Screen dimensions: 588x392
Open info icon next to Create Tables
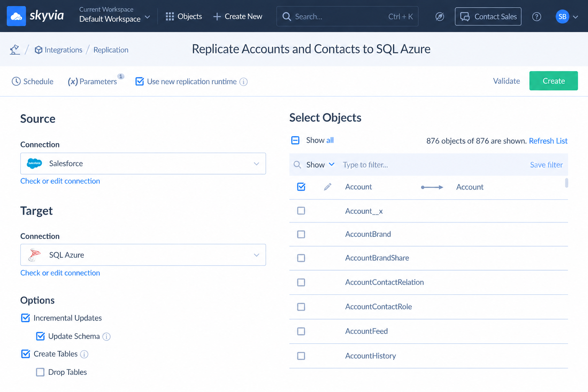pos(84,354)
